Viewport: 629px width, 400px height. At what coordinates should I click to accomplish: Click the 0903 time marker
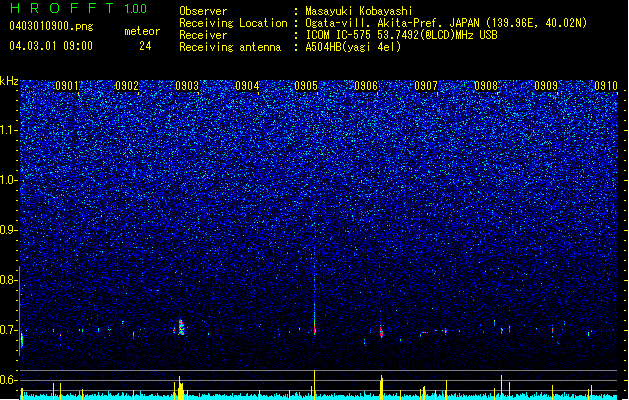187,86
